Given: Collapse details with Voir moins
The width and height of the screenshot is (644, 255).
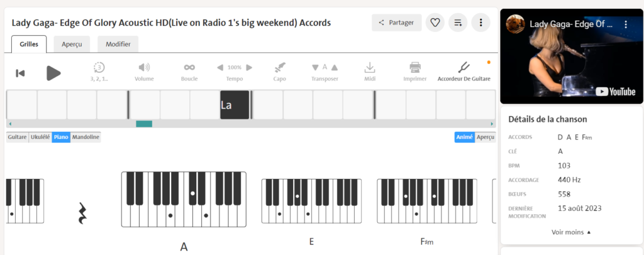Looking at the screenshot, I should click(x=571, y=232).
